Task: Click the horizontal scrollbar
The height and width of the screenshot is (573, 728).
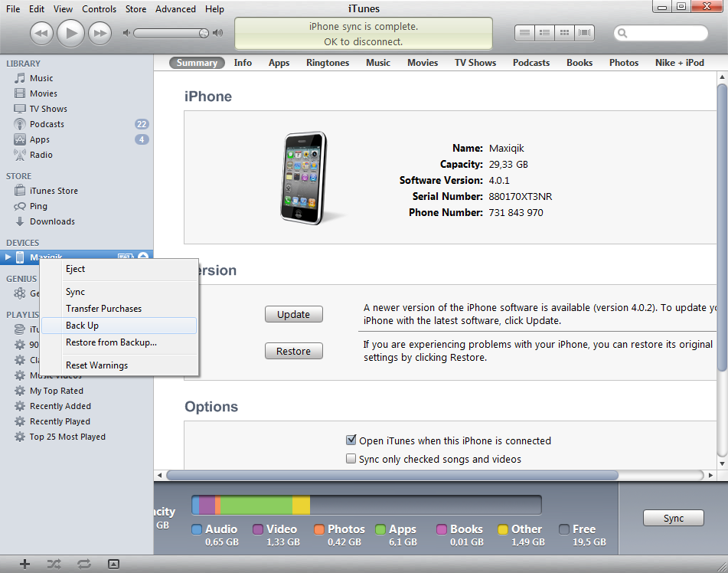Action: pos(392,475)
